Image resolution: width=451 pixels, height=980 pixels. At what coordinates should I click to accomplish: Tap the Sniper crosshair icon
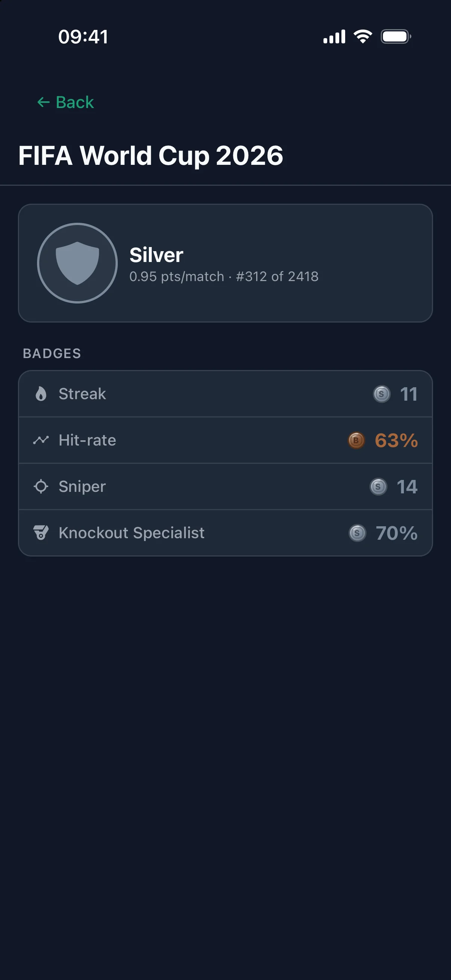click(41, 487)
